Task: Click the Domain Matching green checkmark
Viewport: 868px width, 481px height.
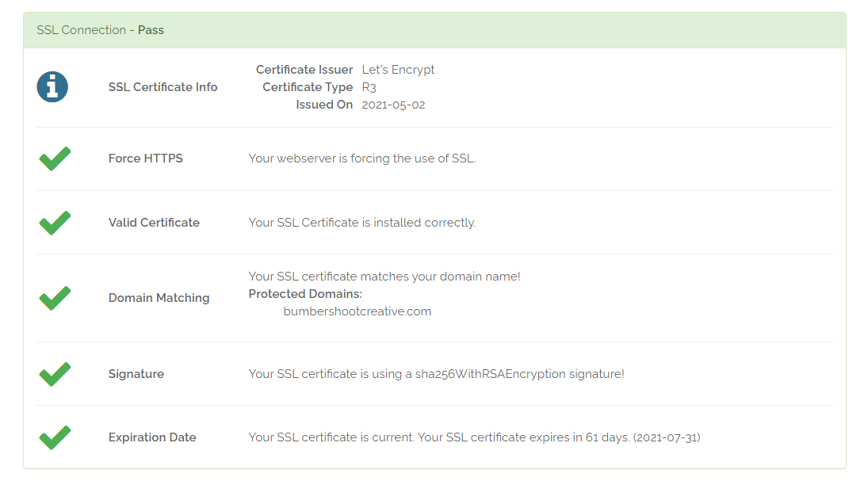Action: tap(55, 298)
